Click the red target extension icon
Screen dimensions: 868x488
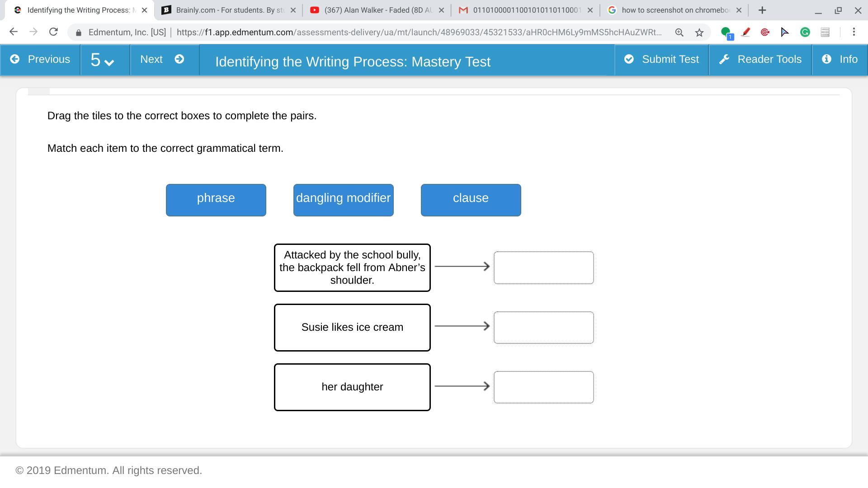(x=765, y=32)
